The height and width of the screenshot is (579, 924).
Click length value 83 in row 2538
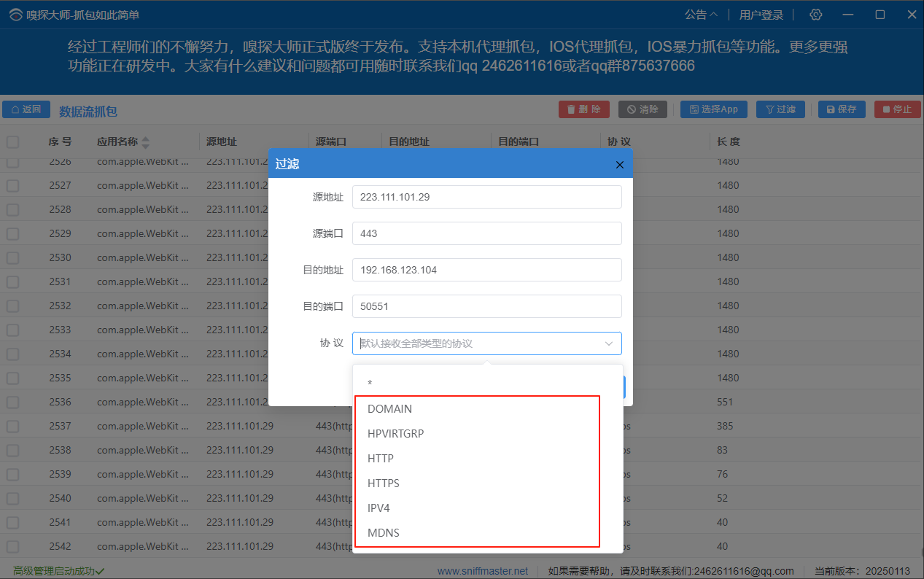click(x=722, y=450)
